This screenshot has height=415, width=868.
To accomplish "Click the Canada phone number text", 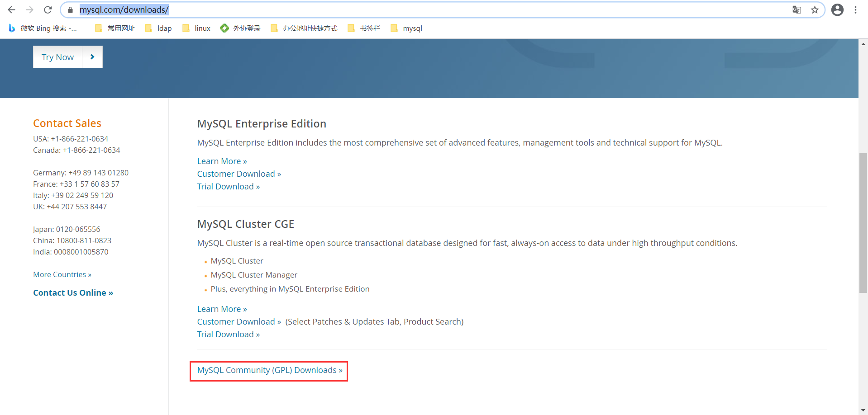I will (76, 150).
